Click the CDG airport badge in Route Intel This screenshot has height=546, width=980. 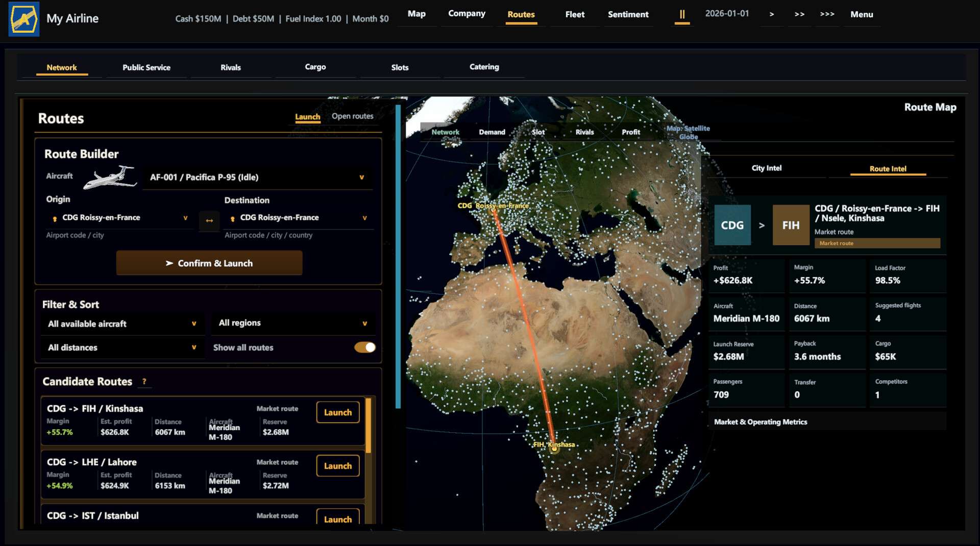(732, 225)
